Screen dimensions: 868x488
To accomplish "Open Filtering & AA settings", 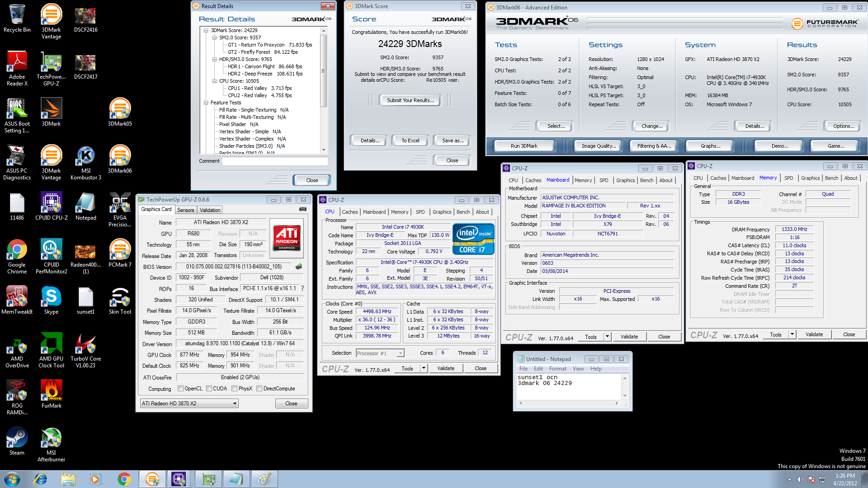I will coord(654,146).
